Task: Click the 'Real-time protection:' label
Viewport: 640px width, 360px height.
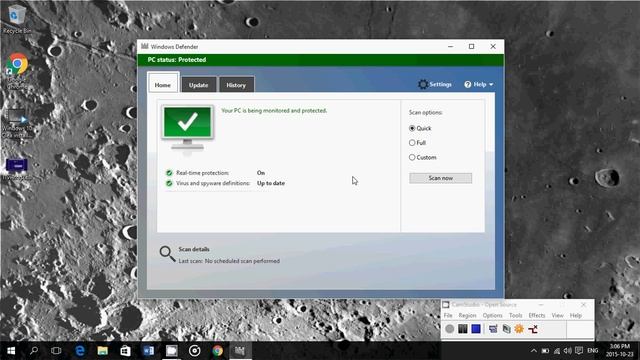Action: [202, 173]
